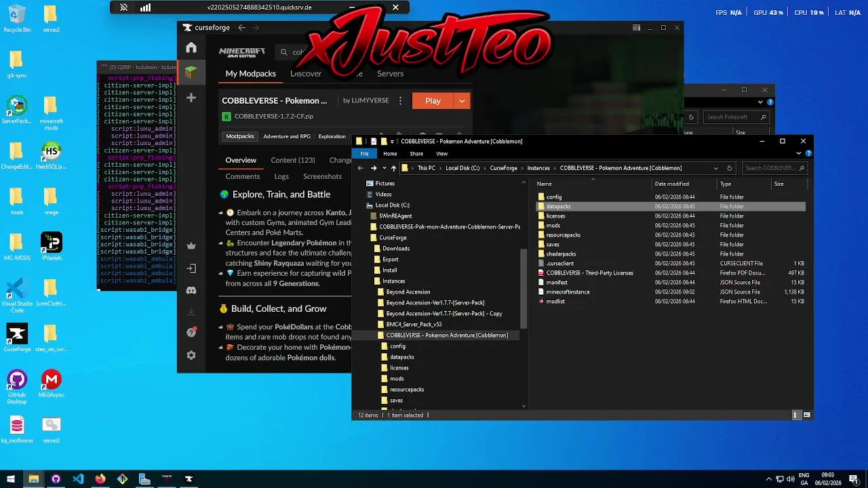This screenshot has width=868, height=488.
Task: Click the taskbar volume speaker icon
Action: pos(791,479)
